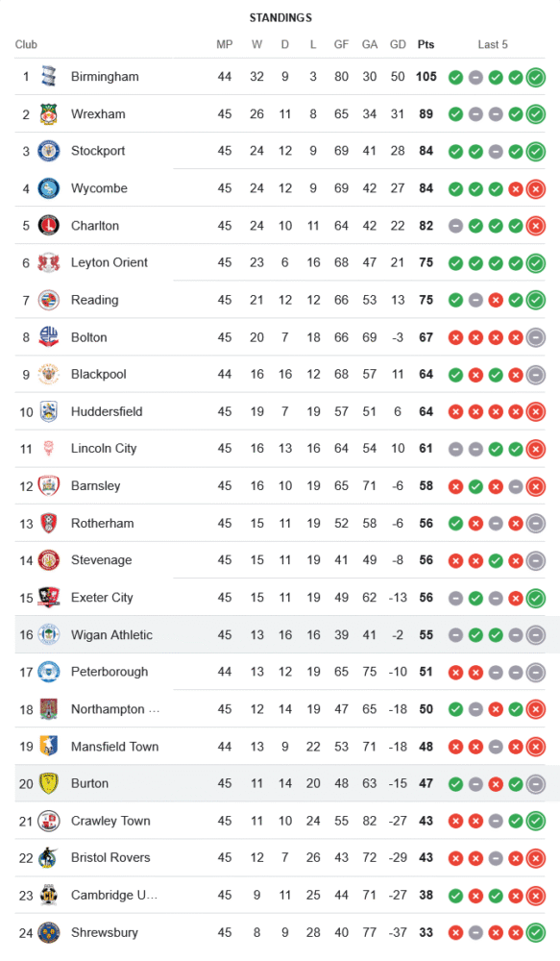Click Wigan Athletic's most recent draw icon

535,635
